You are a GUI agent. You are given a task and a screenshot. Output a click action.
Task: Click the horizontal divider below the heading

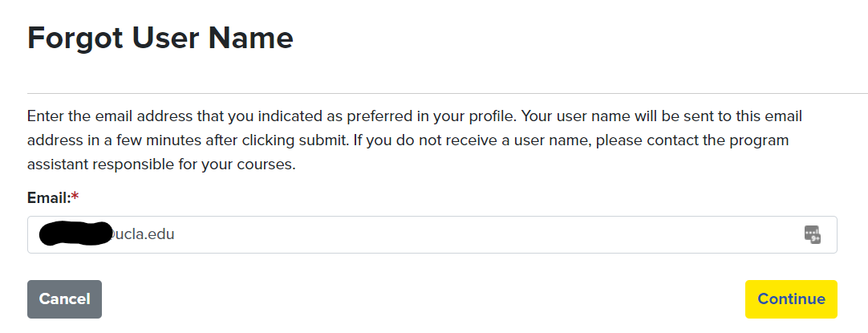point(447,94)
